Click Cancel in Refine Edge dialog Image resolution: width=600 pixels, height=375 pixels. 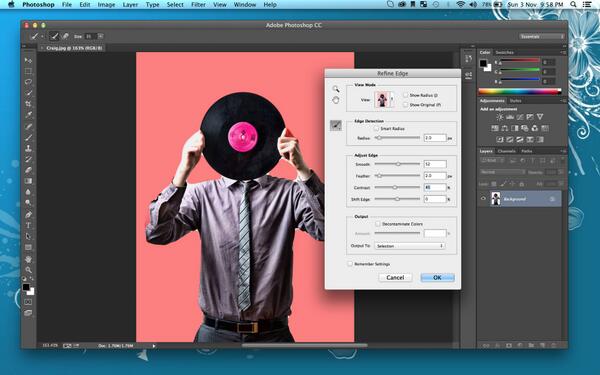(395, 277)
